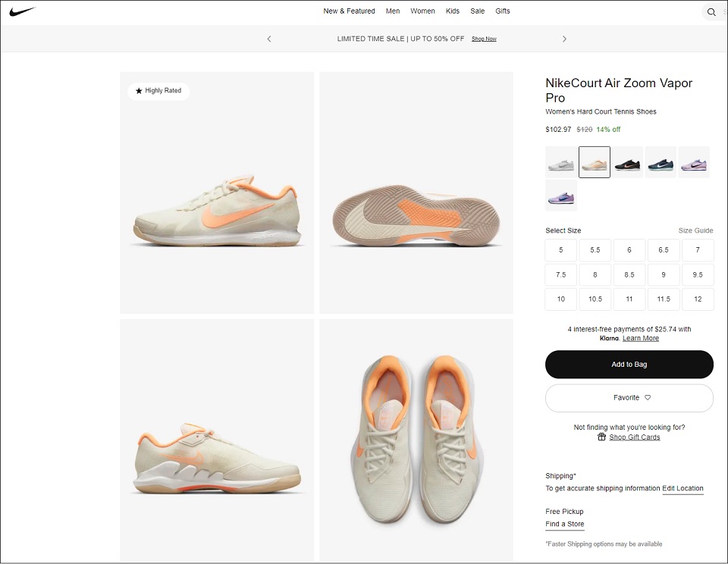
Task: Open the Kids menu
Action: coord(453,11)
